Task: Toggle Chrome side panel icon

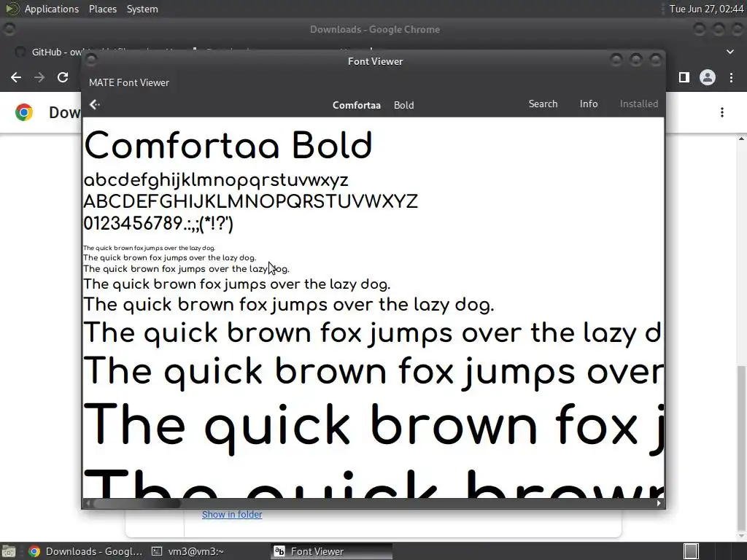Action: 684,77
